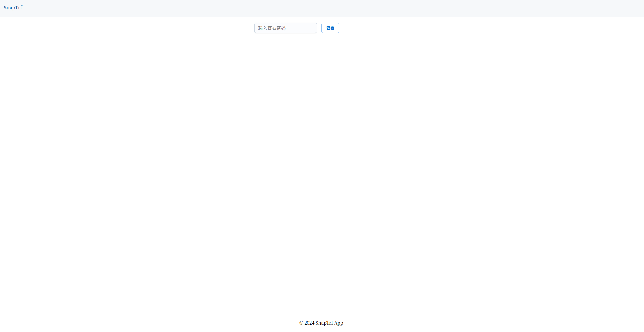This screenshot has height=332, width=644.
Task: Click the SnapTrf App text in the footer
Action: point(329,323)
